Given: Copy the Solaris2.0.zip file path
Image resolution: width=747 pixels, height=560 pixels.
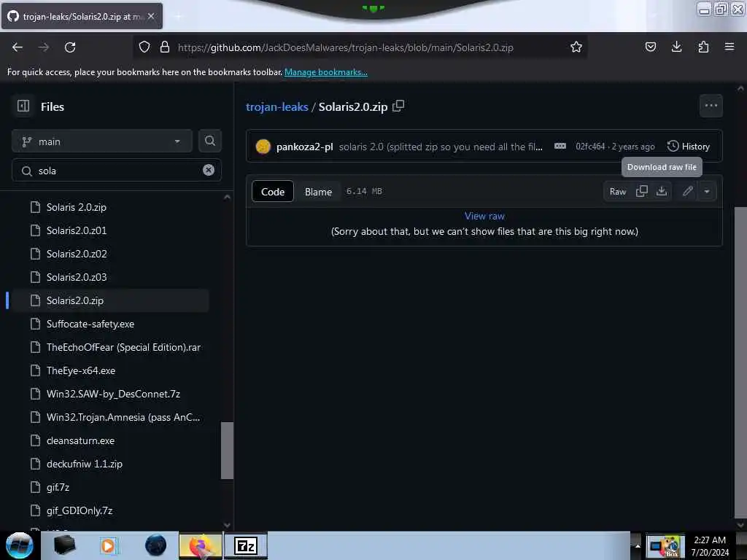Looking at the screenshot, I should point(398,106).
